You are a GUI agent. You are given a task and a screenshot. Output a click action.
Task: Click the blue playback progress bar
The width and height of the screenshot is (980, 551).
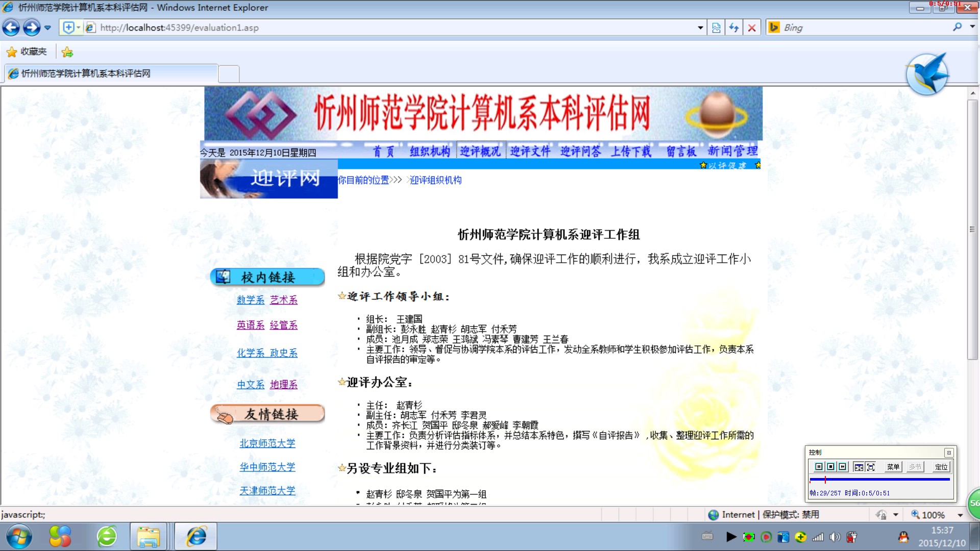point(879,480)
